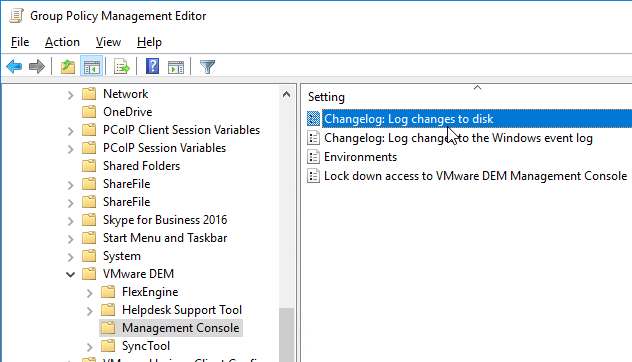Screen dimensions: 632x362
Task: Go up one level with folder icon
Action: tap(68, 67)
